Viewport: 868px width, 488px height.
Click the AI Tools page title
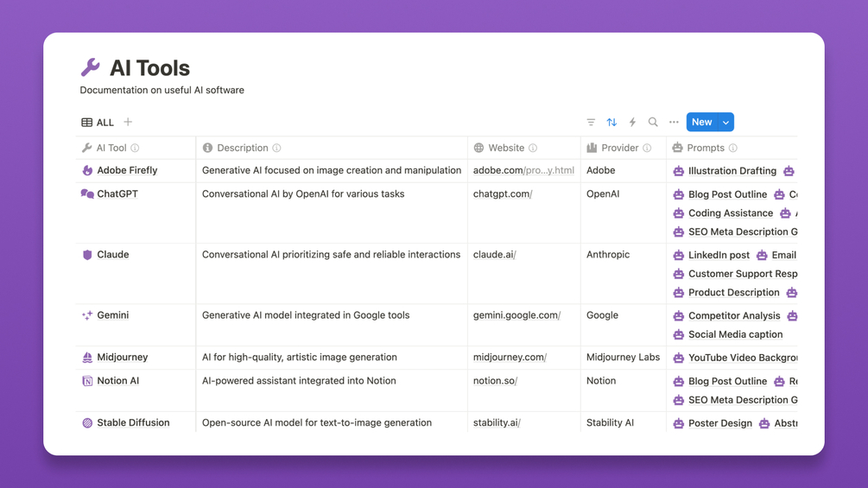click(x=149, y=68)
